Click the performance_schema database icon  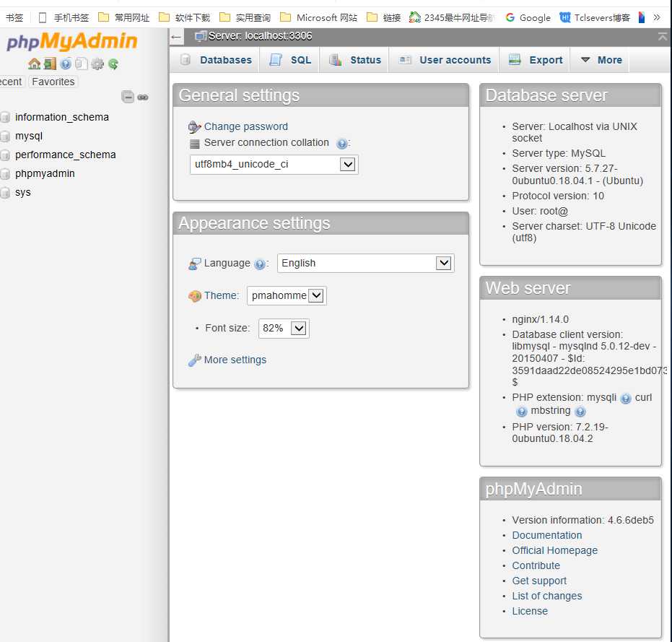pos(5,155)
